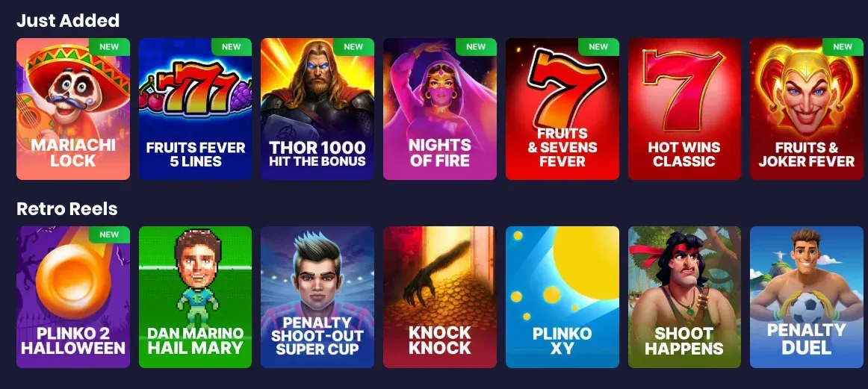This screenshot has width=868, height=389.
Task: Click the Just Added section heading
Action: (68, 20)
